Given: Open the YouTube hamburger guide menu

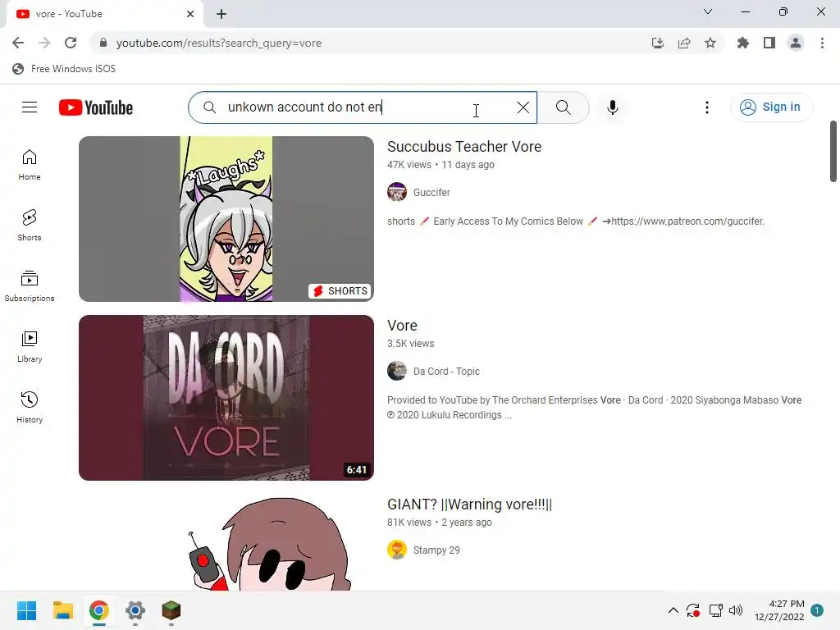Looking at the screenshot, I should point(30,107).
